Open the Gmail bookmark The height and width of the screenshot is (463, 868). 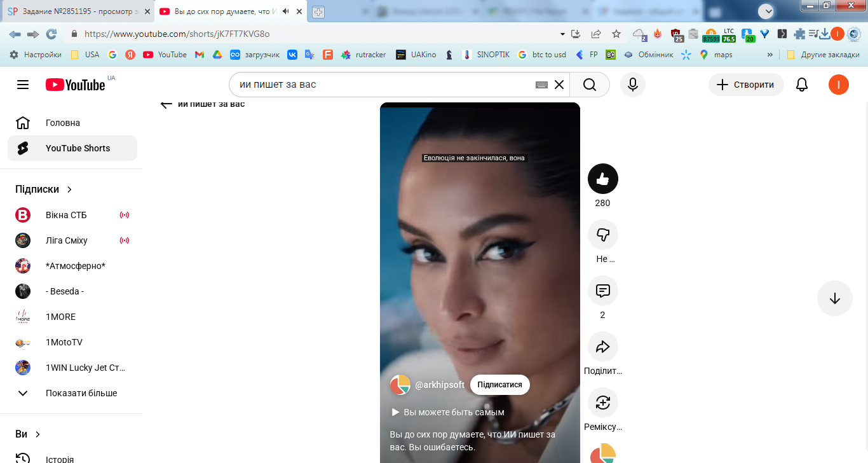click(x=199, y=55)
